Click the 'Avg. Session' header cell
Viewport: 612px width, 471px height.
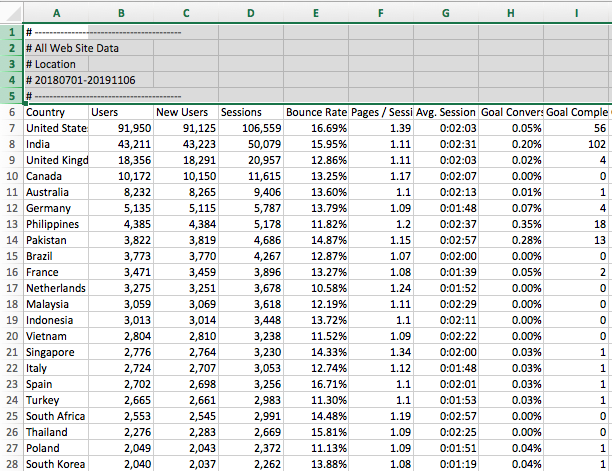(x=446, y=112)
